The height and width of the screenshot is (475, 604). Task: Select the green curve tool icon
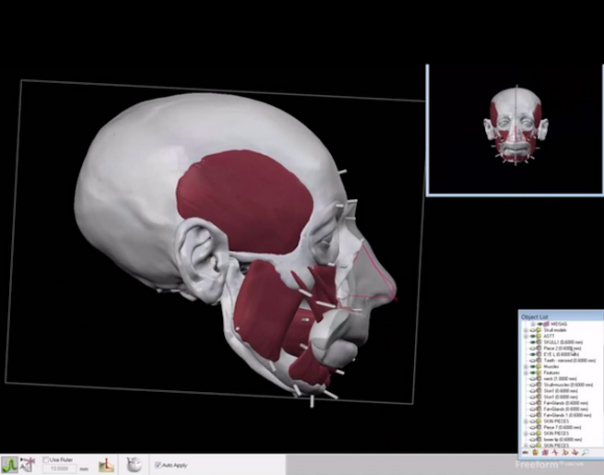click(10, 465)
